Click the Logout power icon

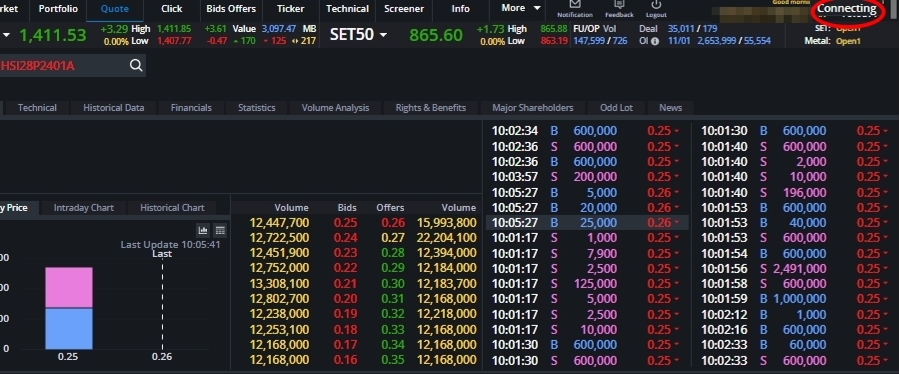coord(656,5)
